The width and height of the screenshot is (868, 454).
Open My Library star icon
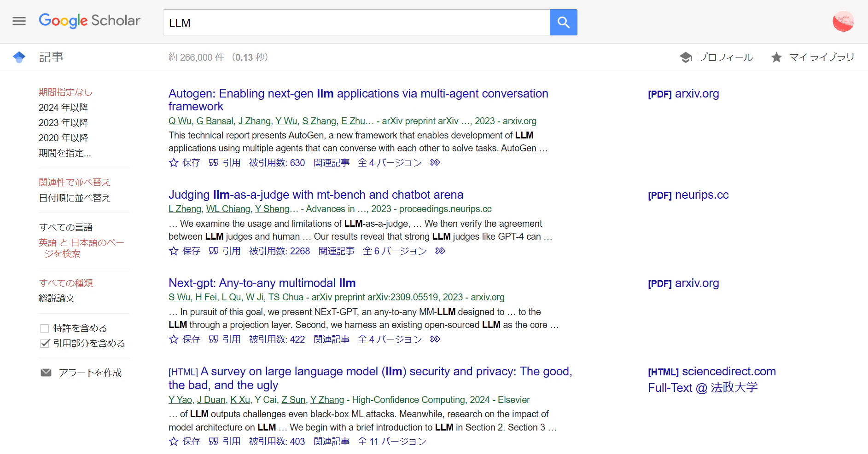click(x=776, y=57)
